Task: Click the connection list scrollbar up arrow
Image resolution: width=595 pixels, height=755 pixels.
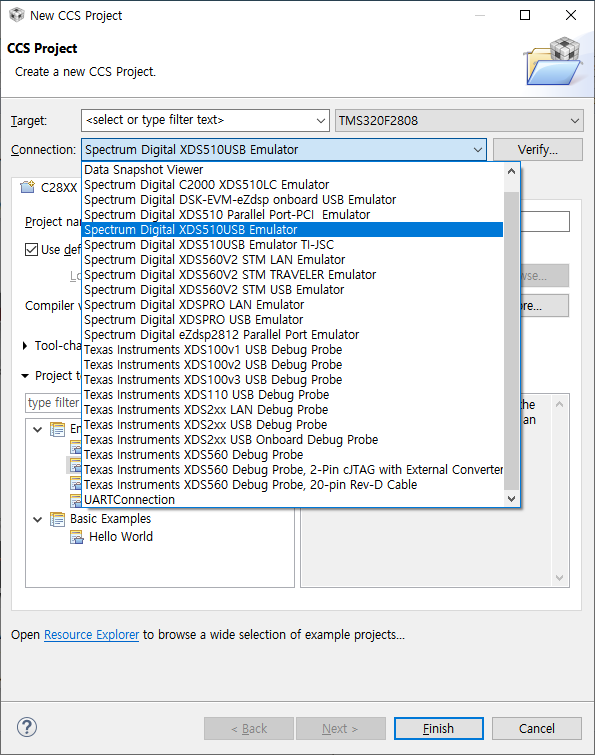Action: [x=511, y=171]
